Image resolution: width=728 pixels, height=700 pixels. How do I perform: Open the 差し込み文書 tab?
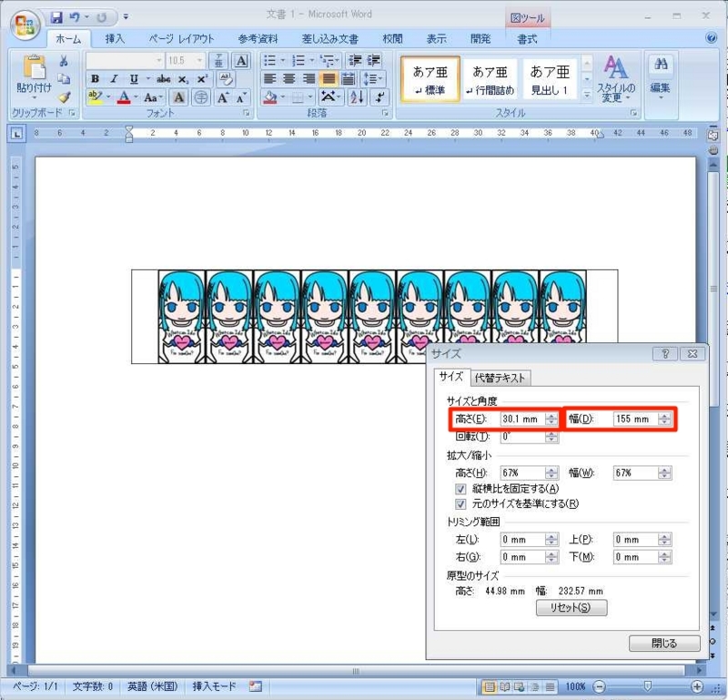330,39
